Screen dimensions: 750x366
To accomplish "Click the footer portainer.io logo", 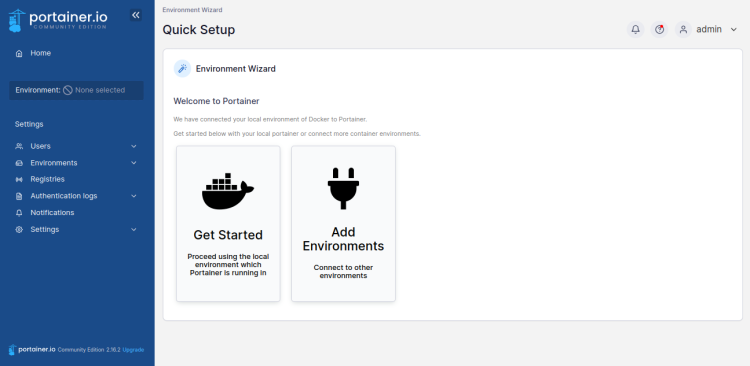I will coord(32,350).
